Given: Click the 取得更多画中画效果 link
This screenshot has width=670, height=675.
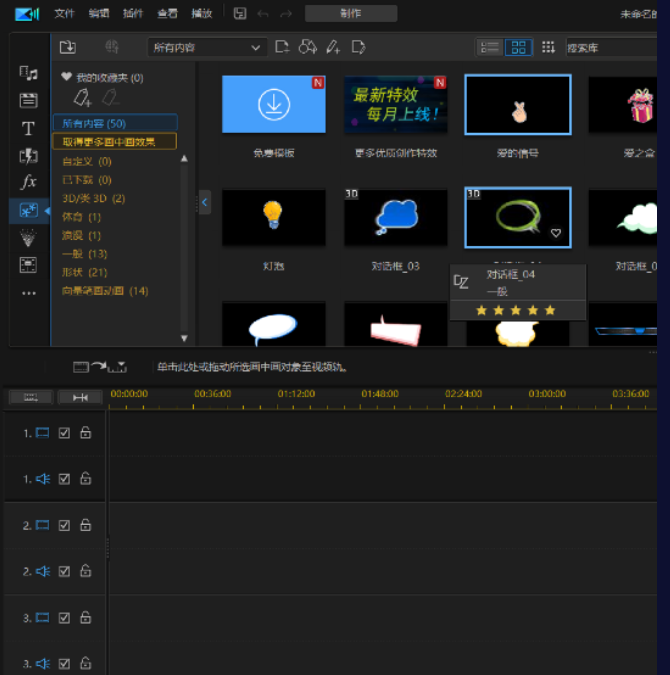Looking at the screenshot, I should (x=113, y=142).
